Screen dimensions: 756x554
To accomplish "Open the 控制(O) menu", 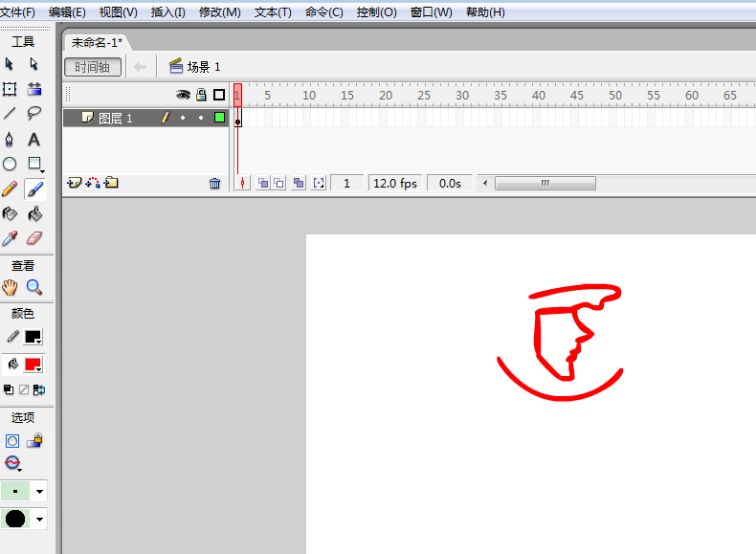I will 376,12.
